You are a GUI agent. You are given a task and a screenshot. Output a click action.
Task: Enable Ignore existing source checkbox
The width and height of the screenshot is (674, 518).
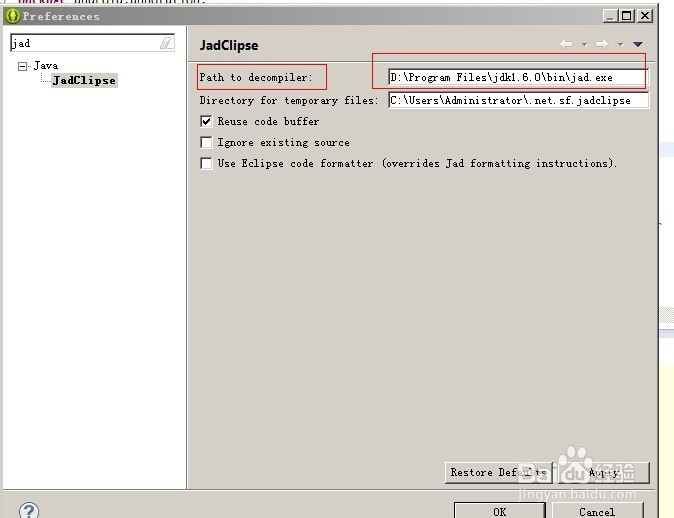click(206, 142)
